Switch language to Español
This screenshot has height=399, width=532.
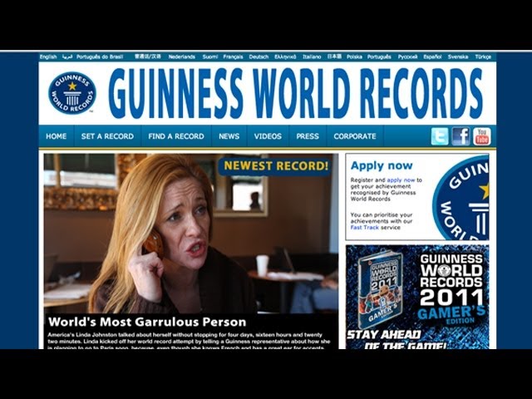[x=432, y=57]
